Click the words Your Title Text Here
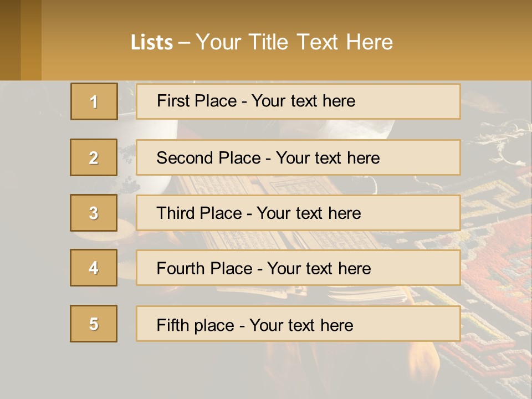The image size is (532, 399). pyautogui.click(x=294, y=42)
